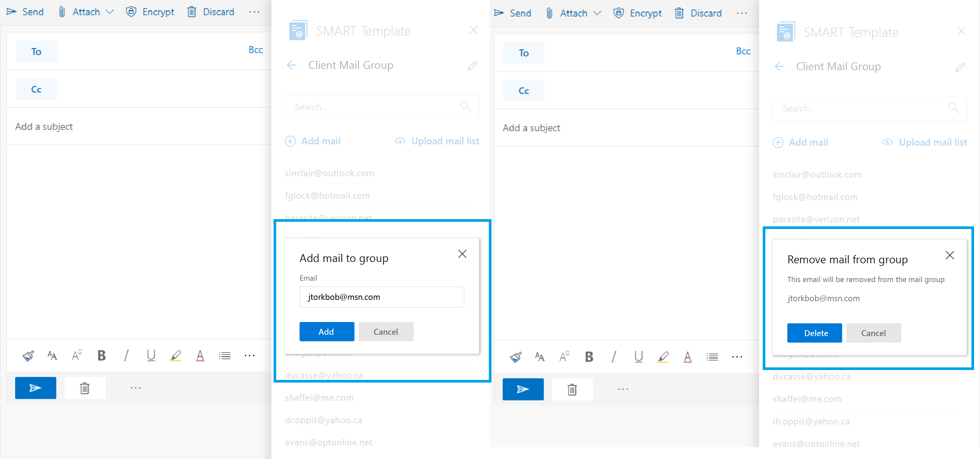Click trash icon at bottom of left window

click(85, 388)
